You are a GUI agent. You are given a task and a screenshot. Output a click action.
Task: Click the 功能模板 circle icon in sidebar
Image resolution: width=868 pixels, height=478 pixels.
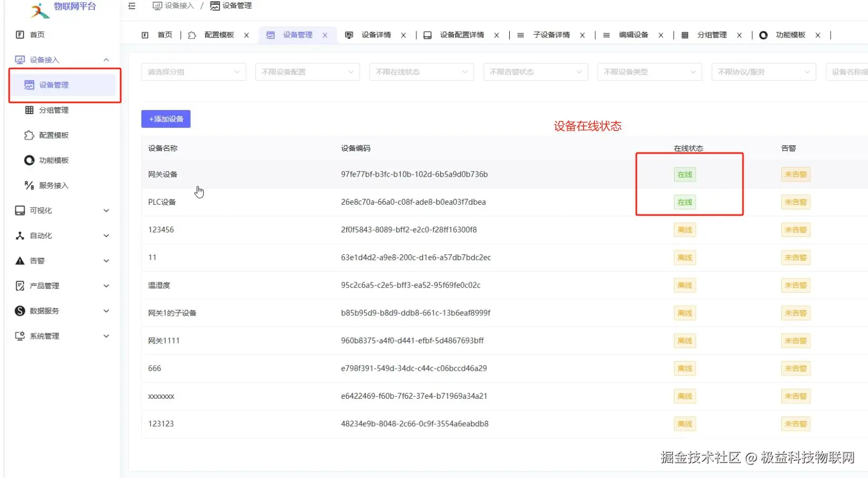pyautogui.click(x=30, y=160)
